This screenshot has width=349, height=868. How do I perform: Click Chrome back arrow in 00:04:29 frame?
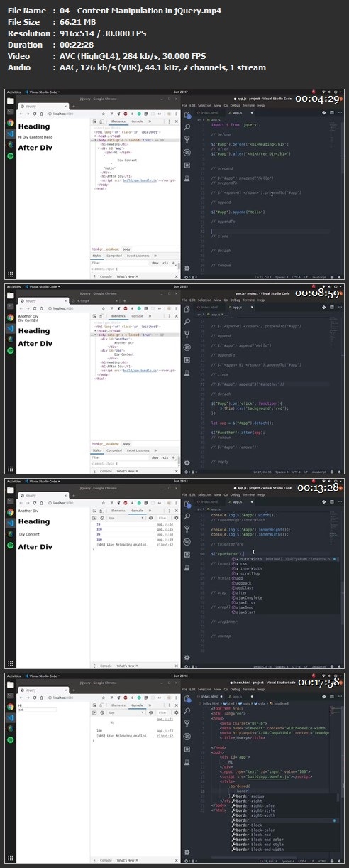pos(21,114)
